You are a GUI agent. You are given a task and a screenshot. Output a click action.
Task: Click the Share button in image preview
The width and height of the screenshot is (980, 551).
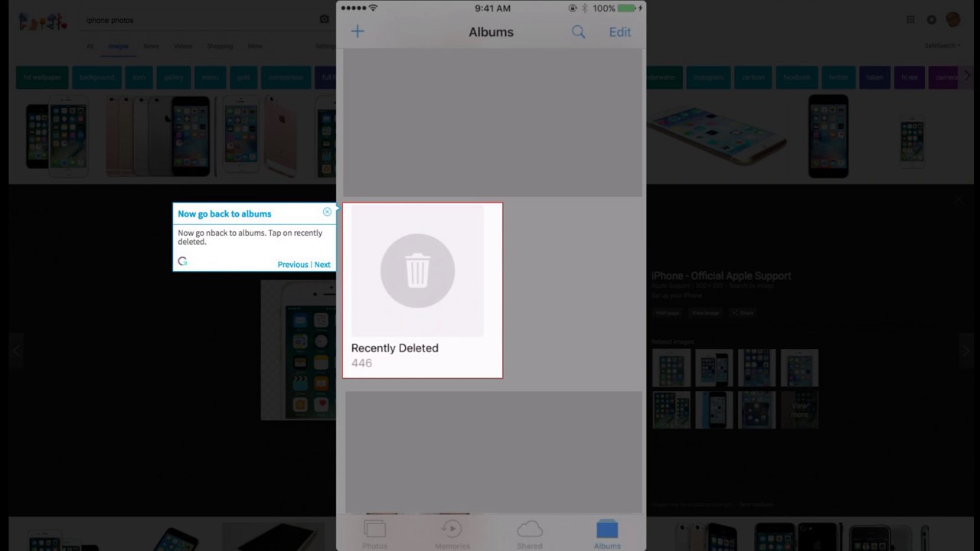pos(743,312)
